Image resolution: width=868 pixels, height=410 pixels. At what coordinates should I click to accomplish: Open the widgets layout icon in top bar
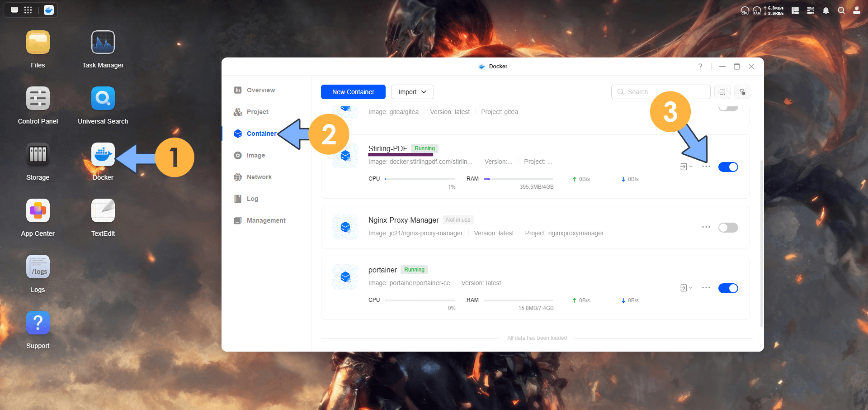point(795,10)
